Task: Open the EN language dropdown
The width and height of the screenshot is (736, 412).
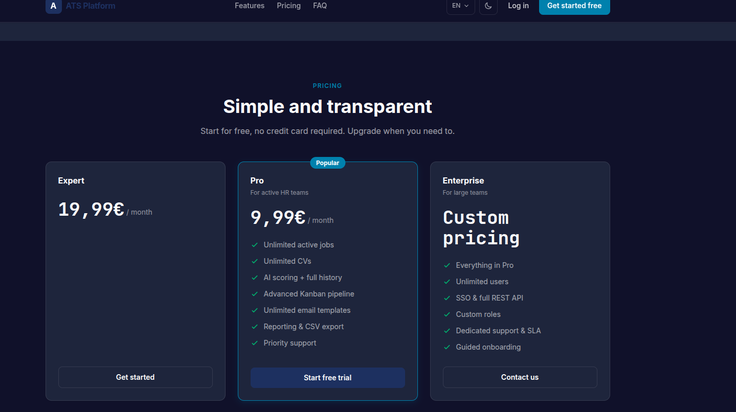Action: pyautogui.click(x=460, y=6)
